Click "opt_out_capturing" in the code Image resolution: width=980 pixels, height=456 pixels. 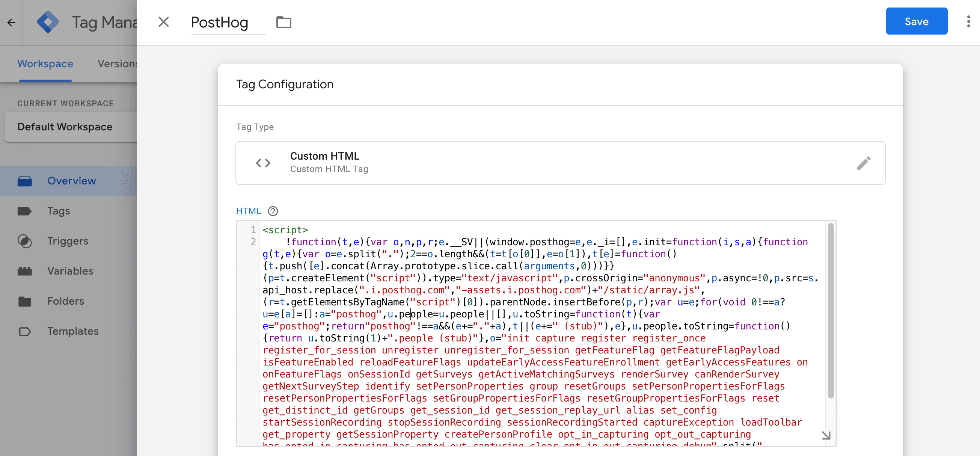(703, 434)
